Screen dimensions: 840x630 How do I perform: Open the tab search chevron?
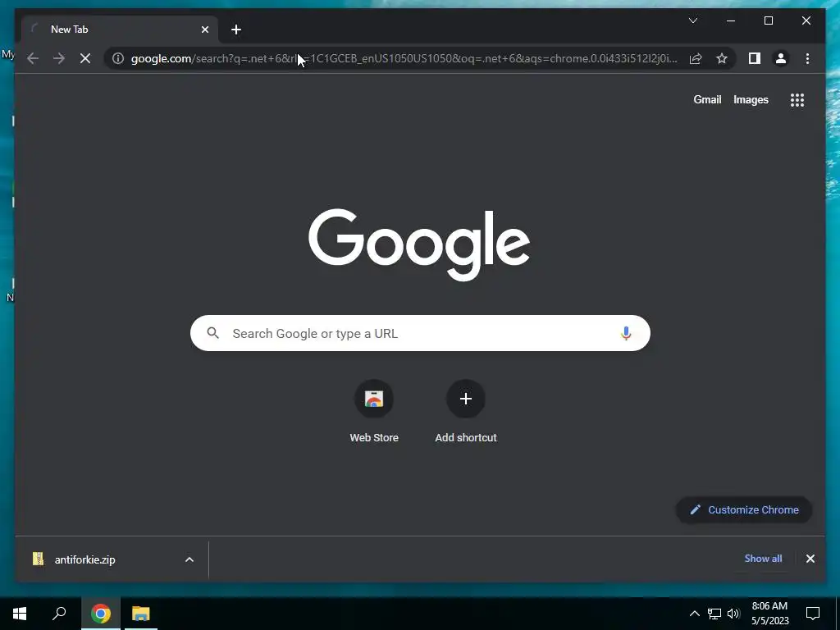692,21
